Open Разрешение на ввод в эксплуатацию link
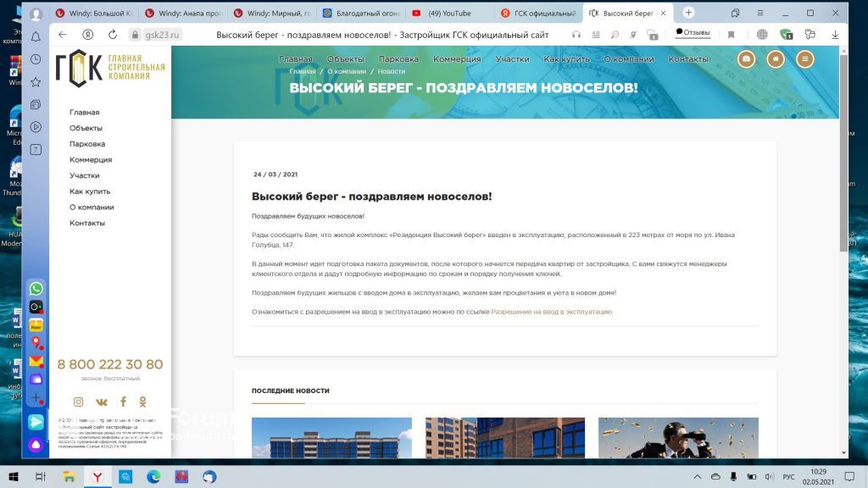The width and height of the screenshot is (868, 488). (x=551, y=312)
